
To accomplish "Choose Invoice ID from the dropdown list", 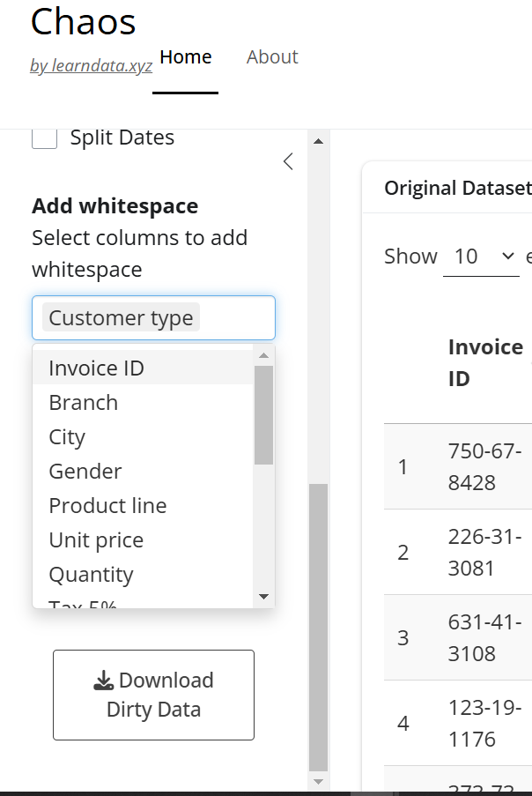I will pyautogui.click(x=143, y=368).
